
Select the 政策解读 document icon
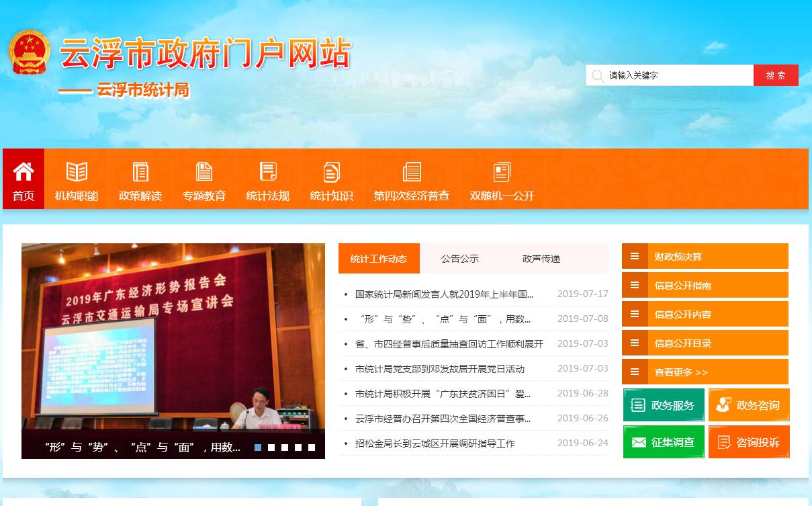[x=140, y=172]
